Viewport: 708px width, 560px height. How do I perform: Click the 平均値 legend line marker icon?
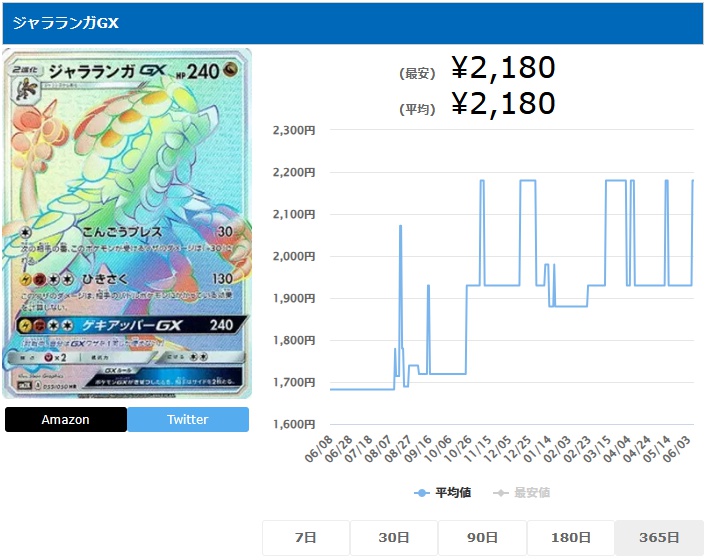point(422,493)
